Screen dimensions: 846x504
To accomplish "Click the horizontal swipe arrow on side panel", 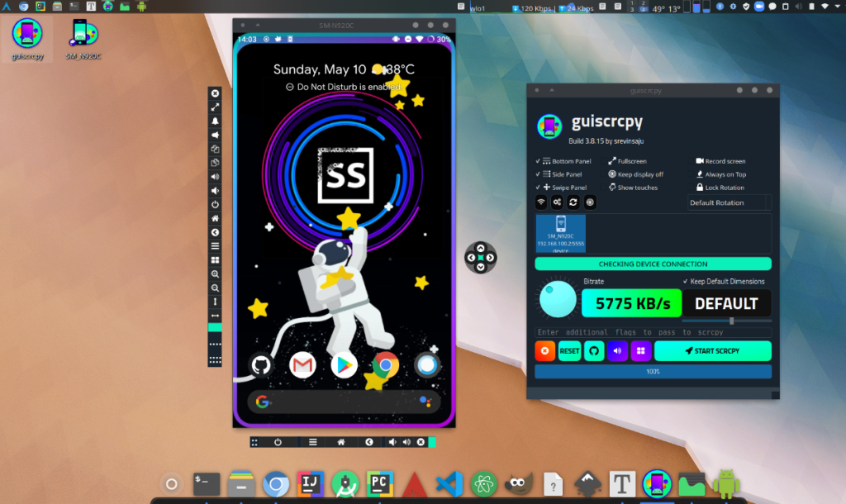I will pyautogui.click(x=215, y=316).
